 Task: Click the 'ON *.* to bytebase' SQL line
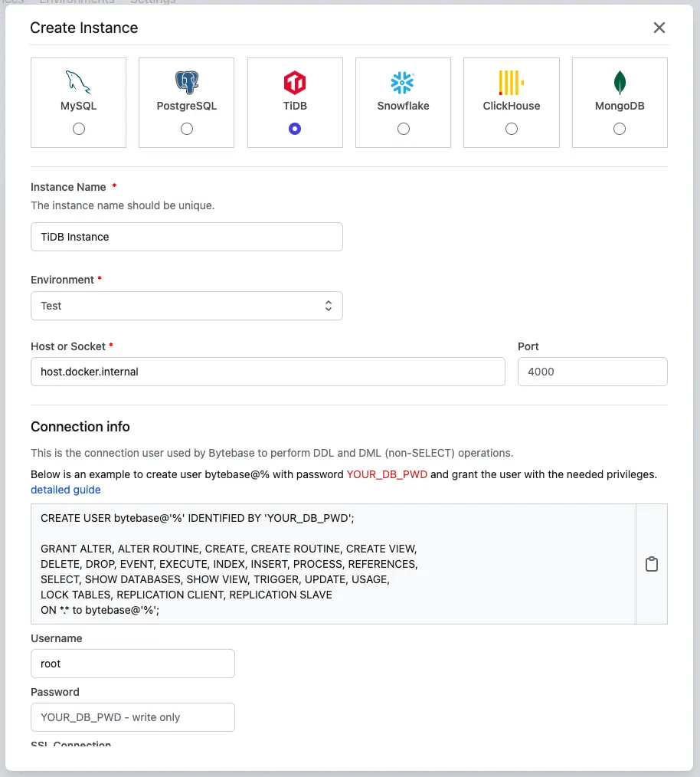point(100,610)
